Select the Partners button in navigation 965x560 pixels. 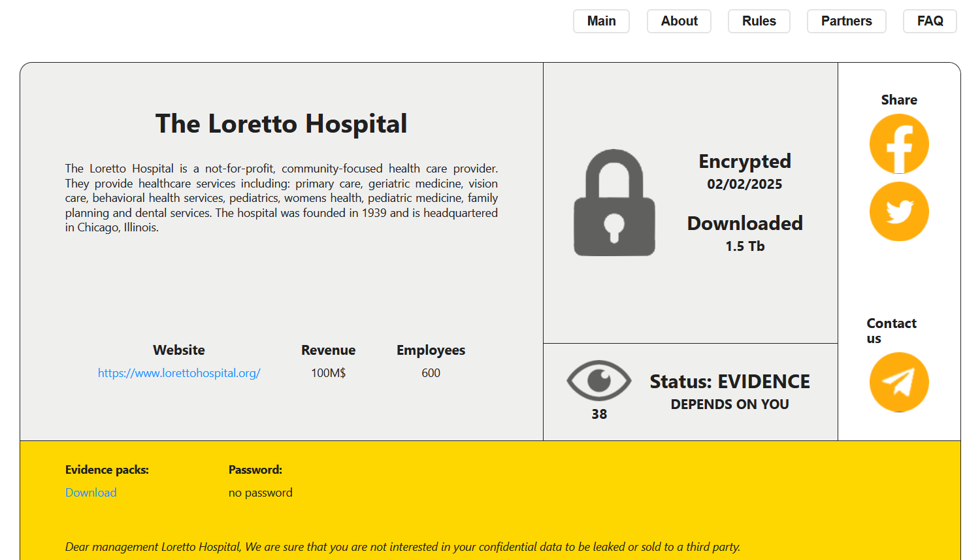point(846,21)
